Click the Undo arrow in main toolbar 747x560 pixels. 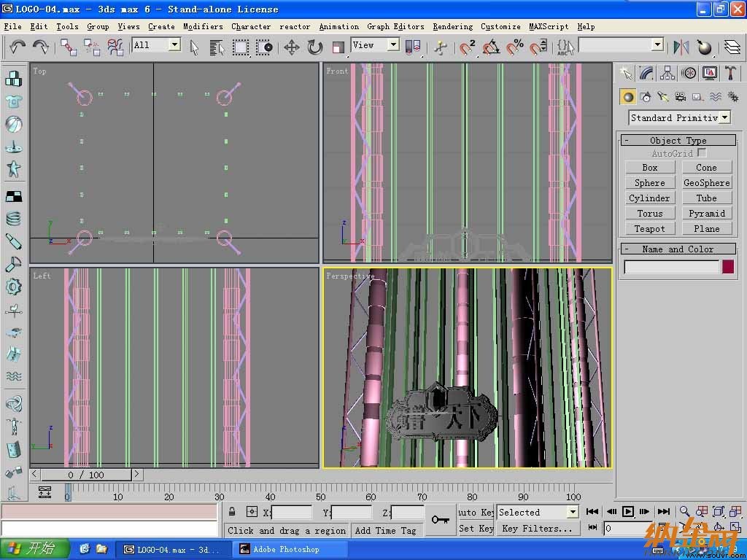pyautogui.click(x=18, y=47)
